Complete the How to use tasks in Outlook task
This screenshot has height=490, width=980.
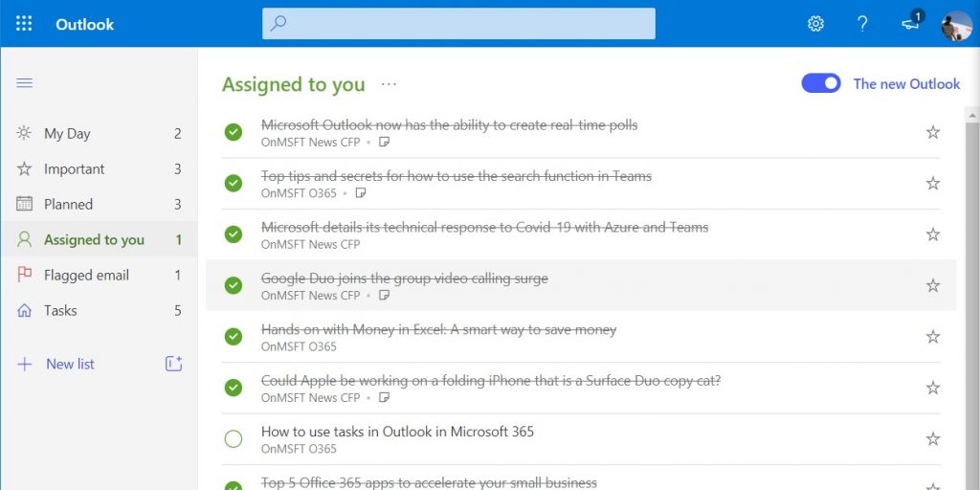click(234, 439)
